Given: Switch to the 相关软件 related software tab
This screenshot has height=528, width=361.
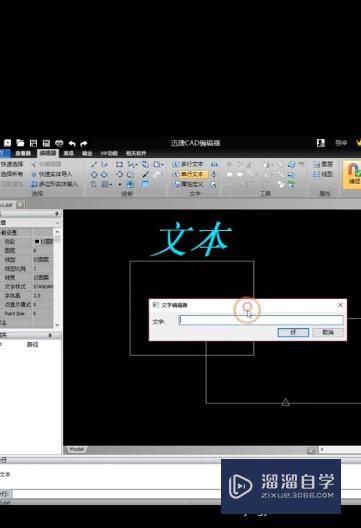Looking at the screenshot, I should pyautogui.click(x=136, y=154).
